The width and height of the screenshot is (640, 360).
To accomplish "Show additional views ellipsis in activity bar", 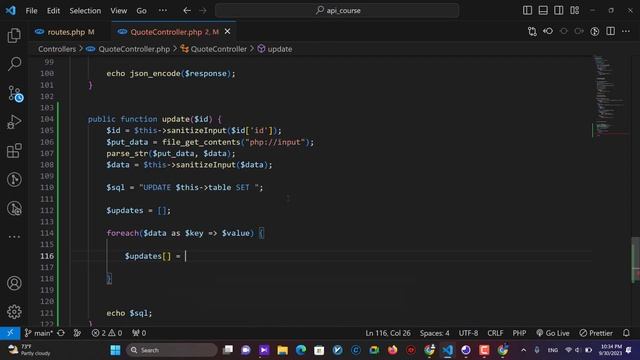I will (14, 237).
